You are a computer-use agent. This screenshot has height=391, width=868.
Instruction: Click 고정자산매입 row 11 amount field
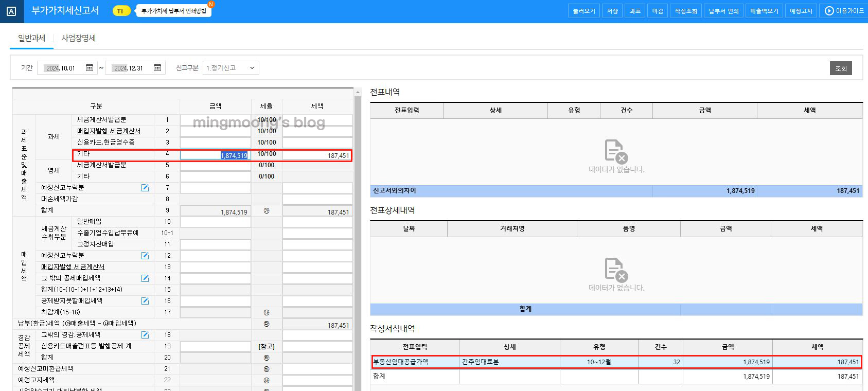click(215, 244)
